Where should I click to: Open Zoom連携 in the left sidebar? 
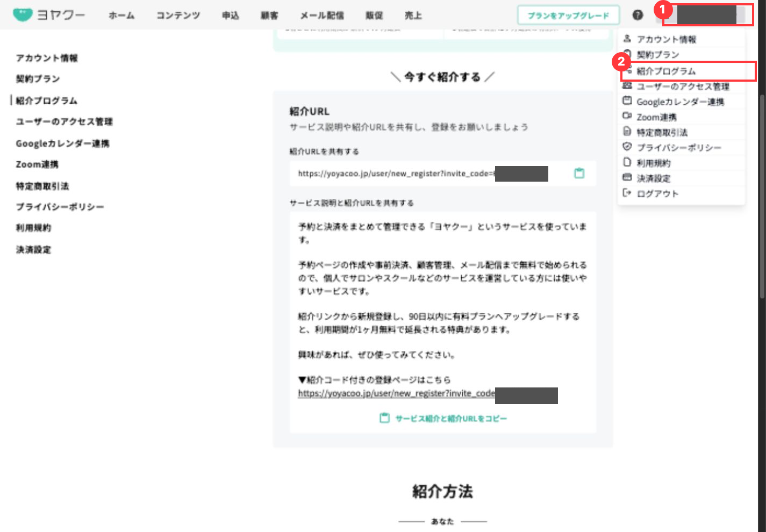(x=37, y=164)
